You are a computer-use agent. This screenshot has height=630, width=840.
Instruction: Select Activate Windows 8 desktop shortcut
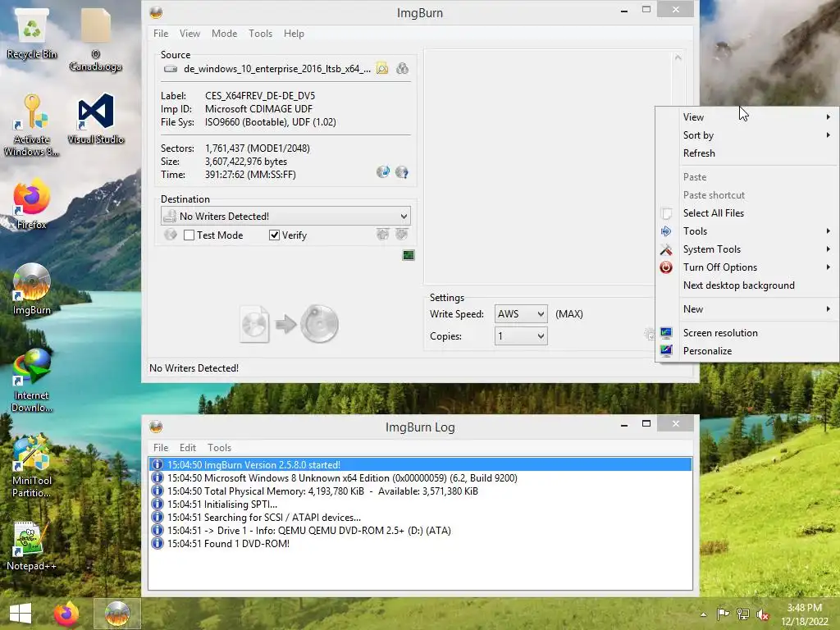point(32,125)
